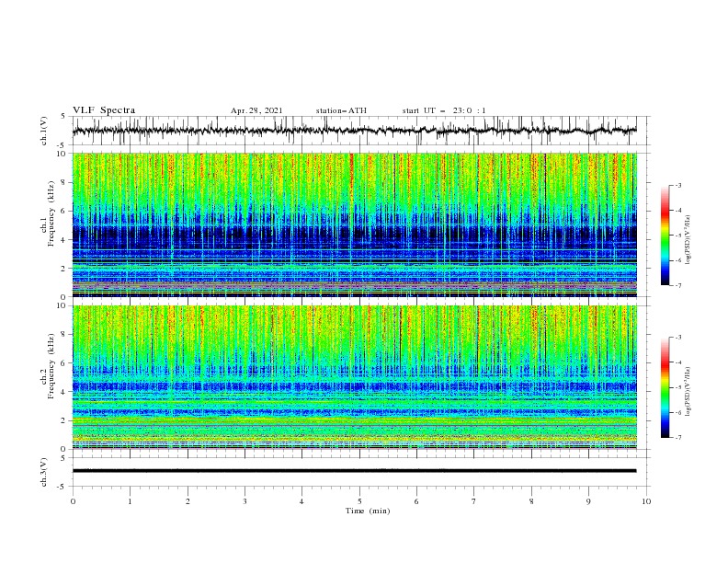Click time axis tick label '3'
The image size is (728, 563).
click(245, 501)
